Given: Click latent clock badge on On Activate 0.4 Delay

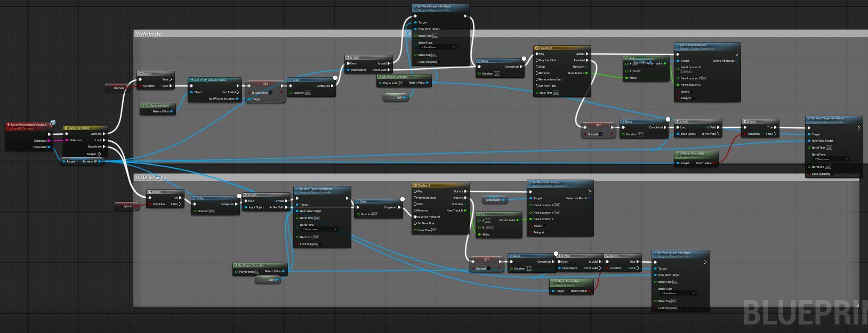Looking at the screenshot, I should click(x=524, y=59).
